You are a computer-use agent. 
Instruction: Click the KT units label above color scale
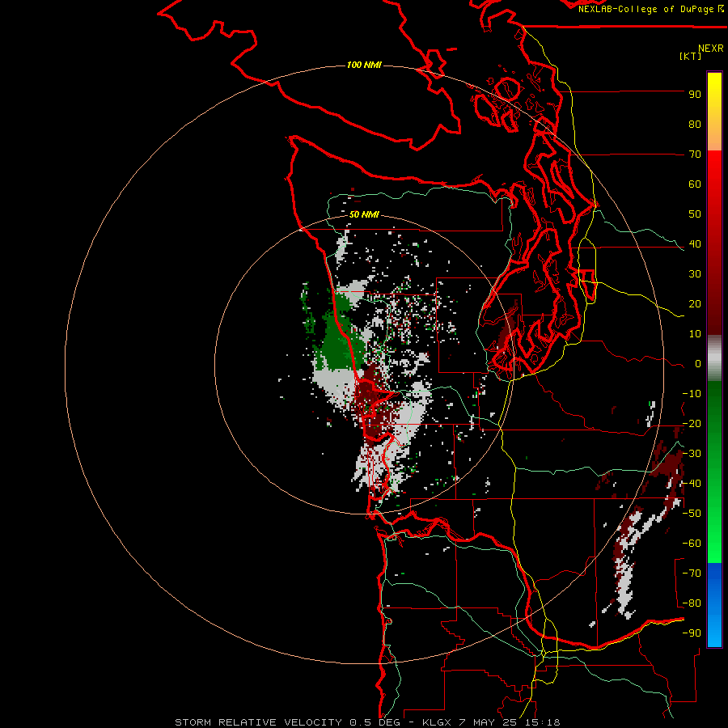(x=690, y=56)
